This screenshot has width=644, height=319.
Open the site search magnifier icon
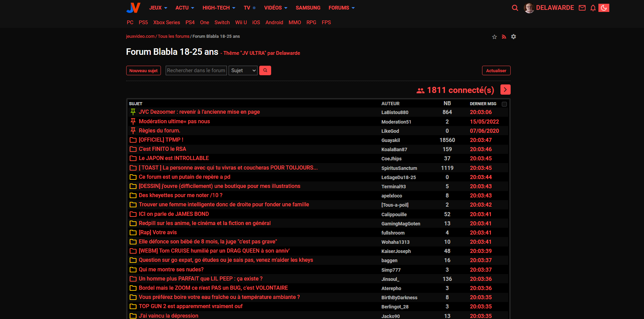tap(515, 8)
